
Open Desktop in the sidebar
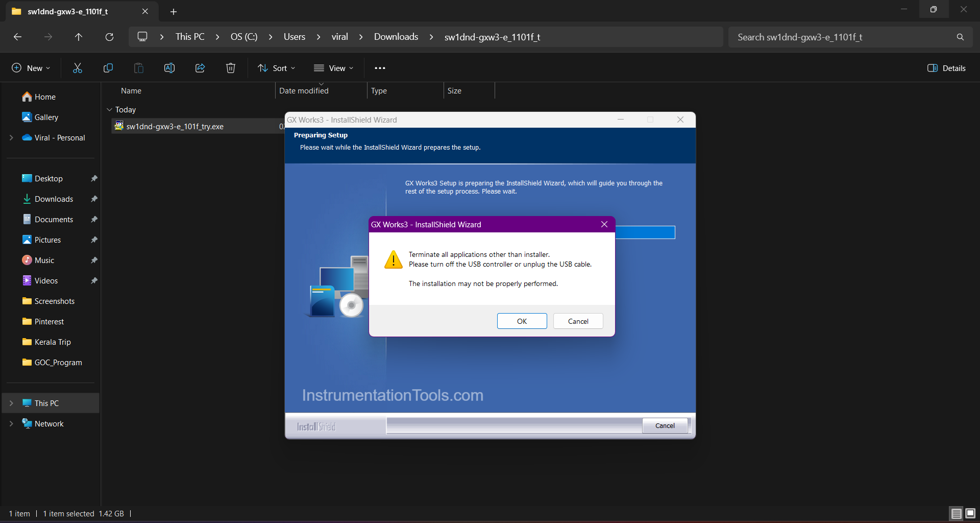(42, 178)
